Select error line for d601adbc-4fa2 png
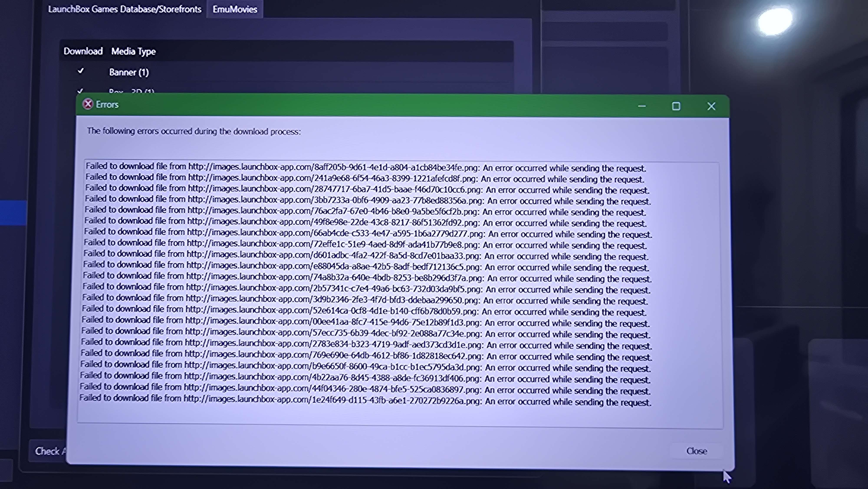The height and width of the screenshot is (489, 868). coord(366,255)
